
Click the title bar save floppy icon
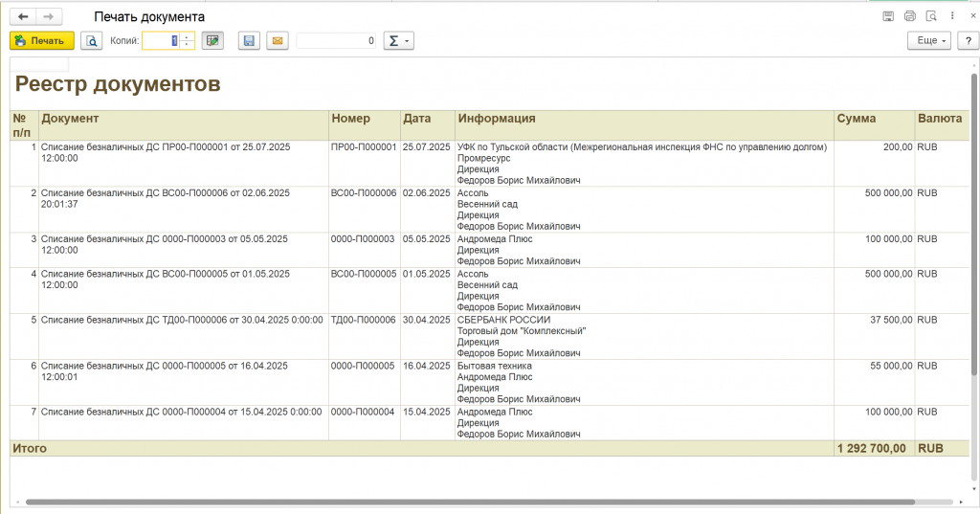click(888, 16)
